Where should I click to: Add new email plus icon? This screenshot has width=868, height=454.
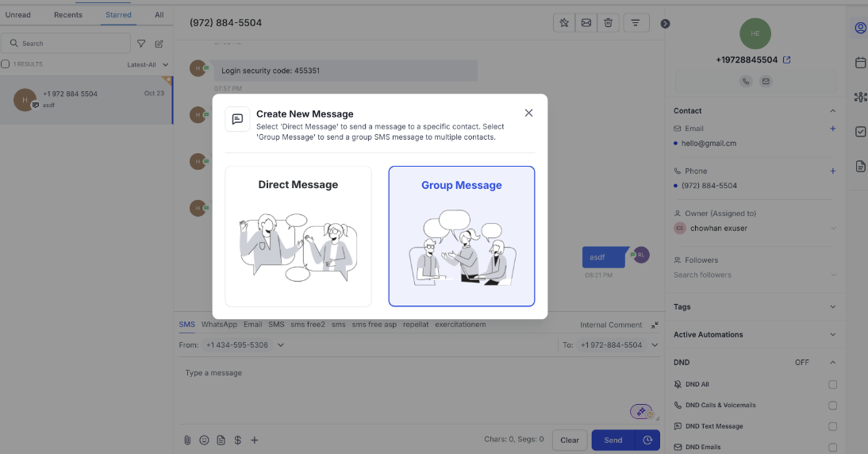pyautogui.click(x=832, y=129)
